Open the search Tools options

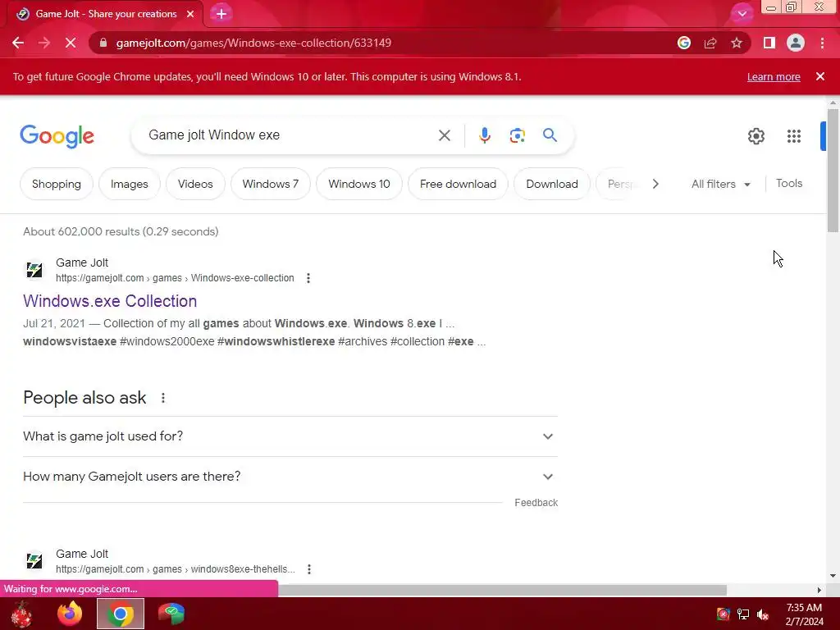pos(789,183)
